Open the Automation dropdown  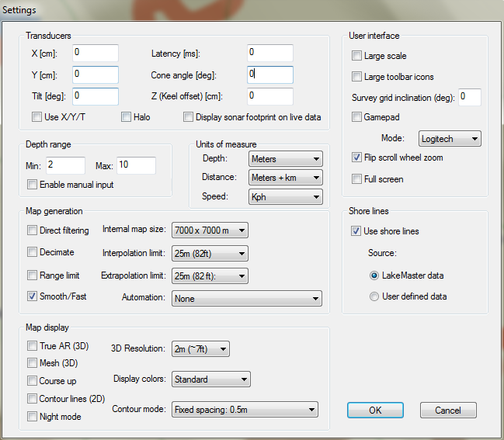(246, 299)
